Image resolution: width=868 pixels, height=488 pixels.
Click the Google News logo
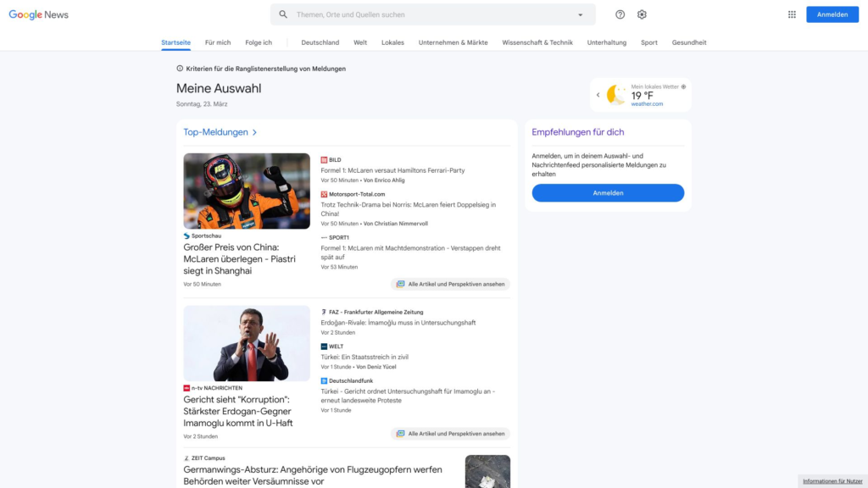click(39, 15)
